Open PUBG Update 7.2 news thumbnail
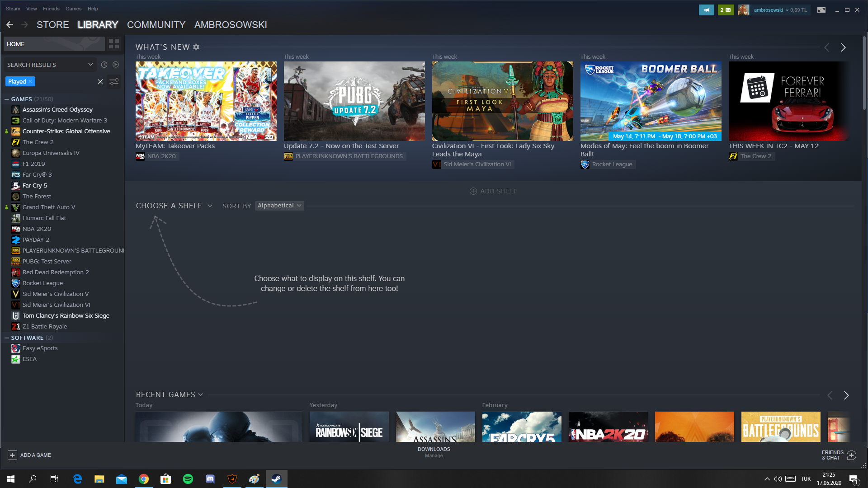The image size is (868, 488). click(354, 101)
